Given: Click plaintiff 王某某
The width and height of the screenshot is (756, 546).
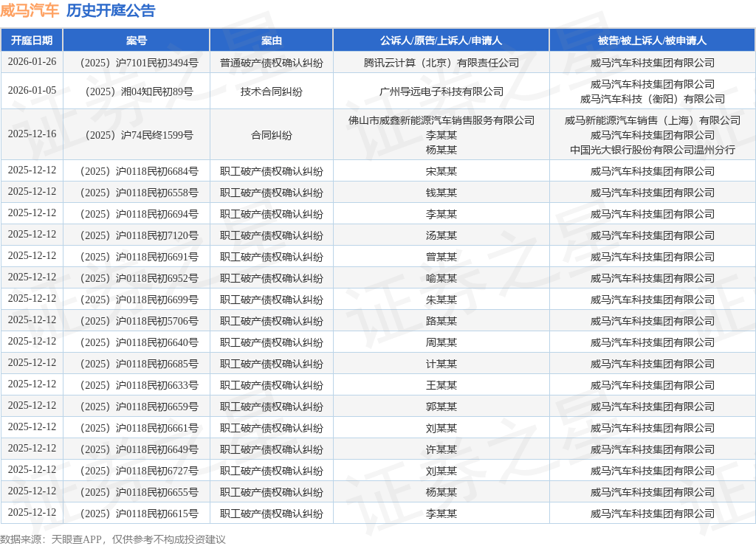Looking at the screenshot, I should (x=441, y=385).
